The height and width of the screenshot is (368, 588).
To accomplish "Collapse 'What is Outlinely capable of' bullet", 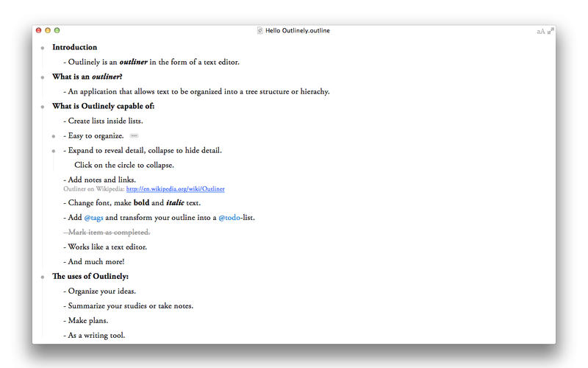I will point(43,107).
